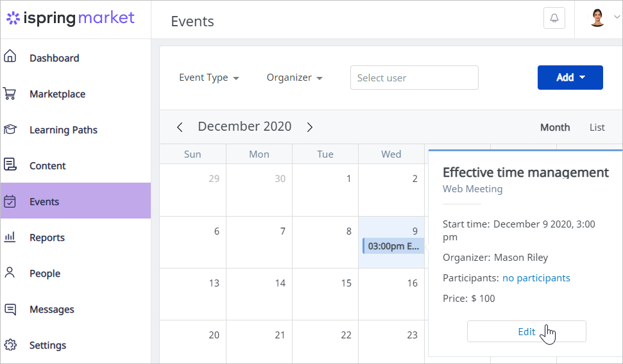Screen dimensions: 623x364
Task: Click the Content document icon
Action: pyautogui.click(x=10, y=164)
